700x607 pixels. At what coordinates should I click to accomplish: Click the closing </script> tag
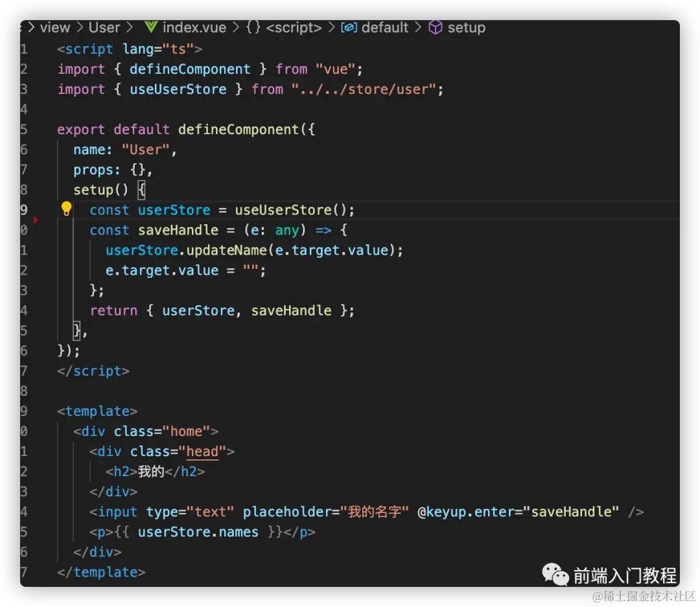(93, 371)
